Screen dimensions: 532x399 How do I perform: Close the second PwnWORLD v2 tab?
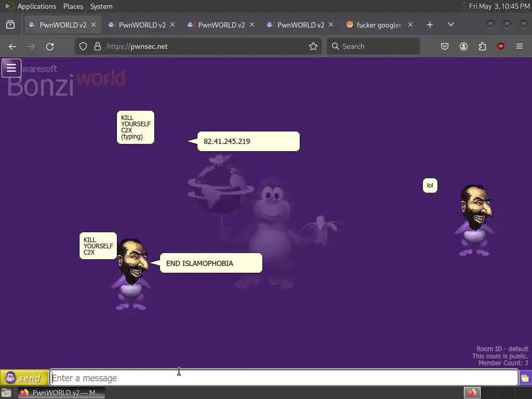[172, 25]
